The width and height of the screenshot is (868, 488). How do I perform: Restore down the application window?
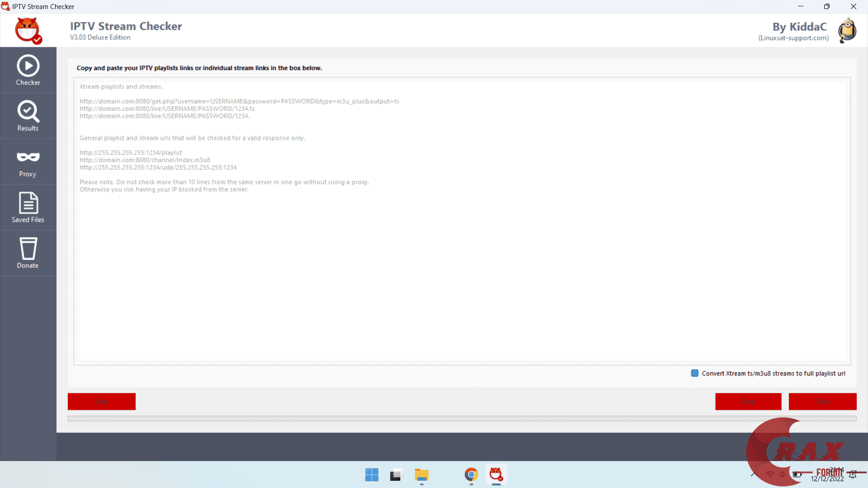point(826,6)
